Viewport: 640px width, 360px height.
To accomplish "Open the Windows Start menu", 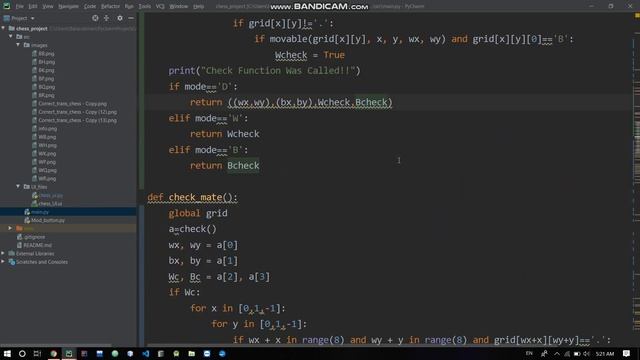I will tap(7, 353).
